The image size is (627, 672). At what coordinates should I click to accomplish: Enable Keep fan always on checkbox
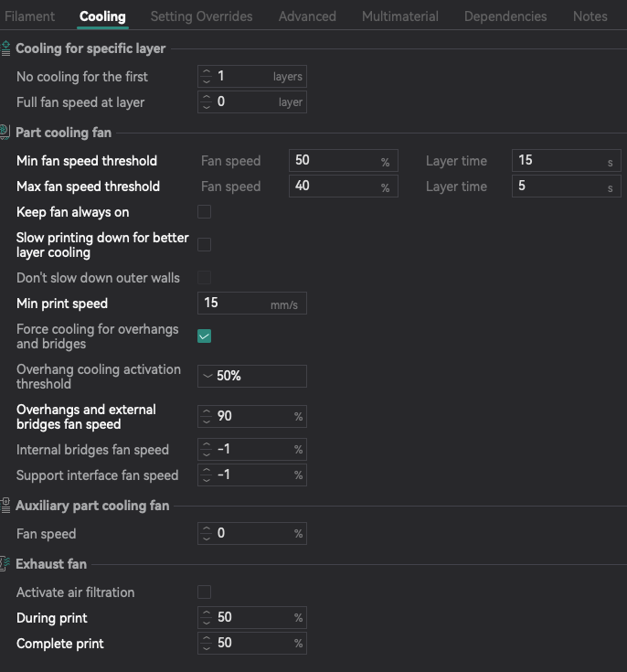[204, 212]
